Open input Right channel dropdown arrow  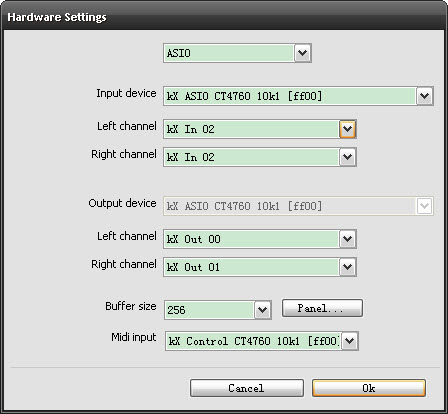coord(348,157)
